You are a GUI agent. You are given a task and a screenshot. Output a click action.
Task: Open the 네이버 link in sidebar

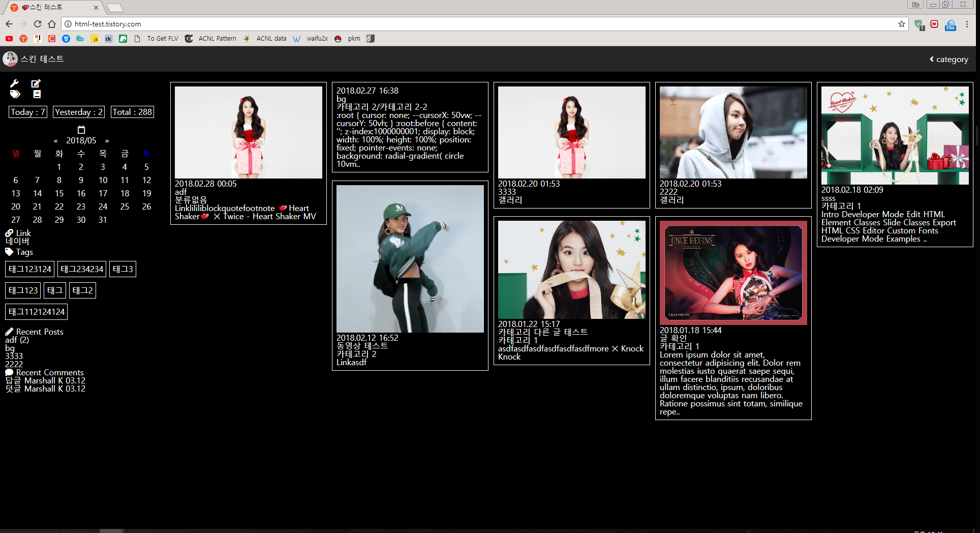tap(17, 242)
